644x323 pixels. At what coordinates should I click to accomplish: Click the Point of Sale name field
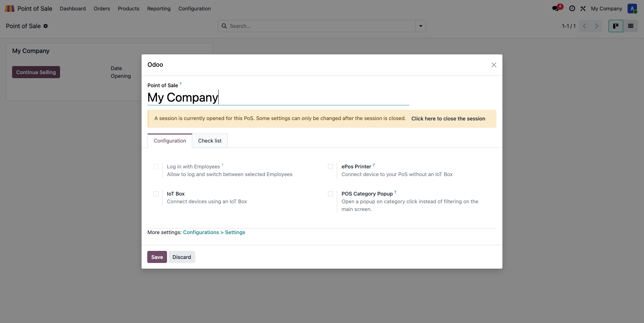click(x=278, y=97)
